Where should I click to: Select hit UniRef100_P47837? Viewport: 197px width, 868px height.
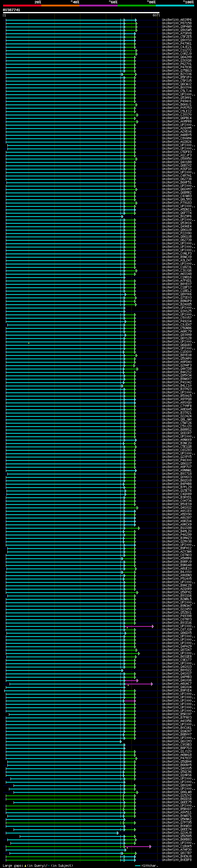176,758
